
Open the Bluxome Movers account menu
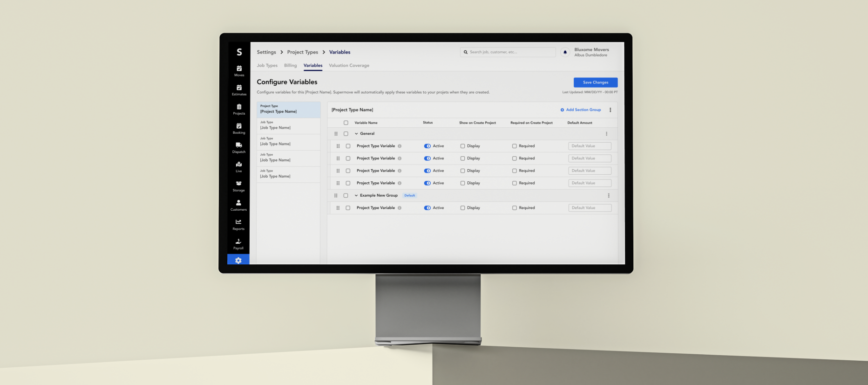(591, 52)
